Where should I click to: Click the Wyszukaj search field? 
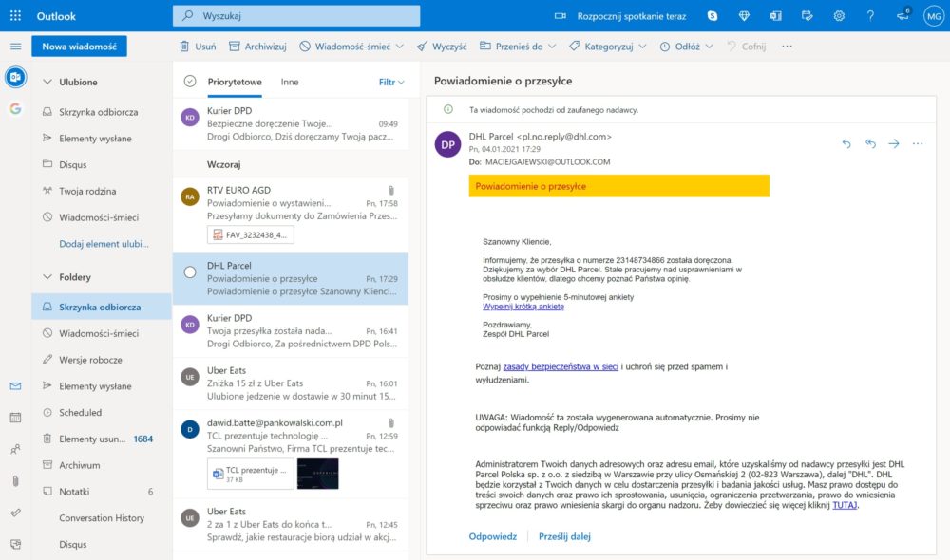[296, 16]
